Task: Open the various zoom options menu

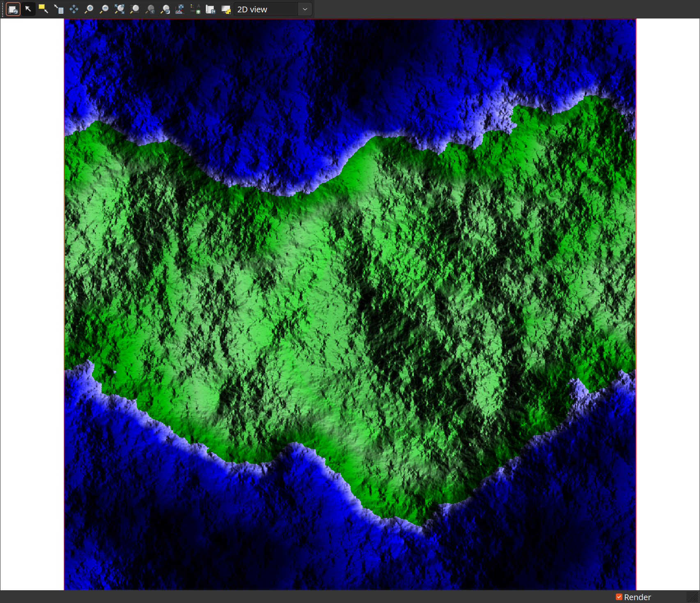Action: click(165, 9)
